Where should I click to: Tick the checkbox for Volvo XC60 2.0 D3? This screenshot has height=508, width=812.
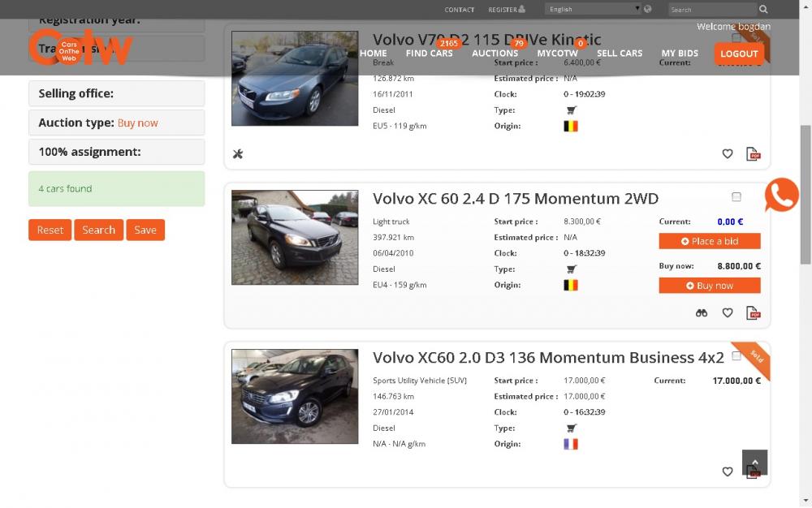736,355
